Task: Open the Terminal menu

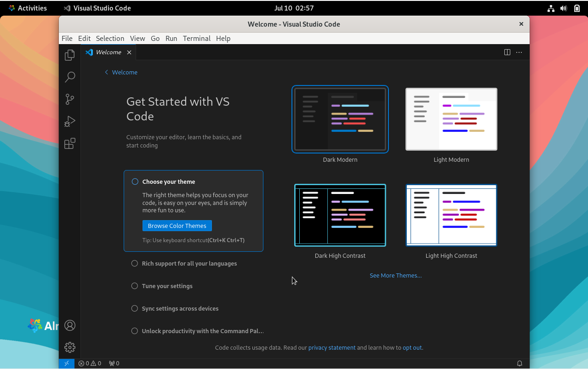Action: 196,39
